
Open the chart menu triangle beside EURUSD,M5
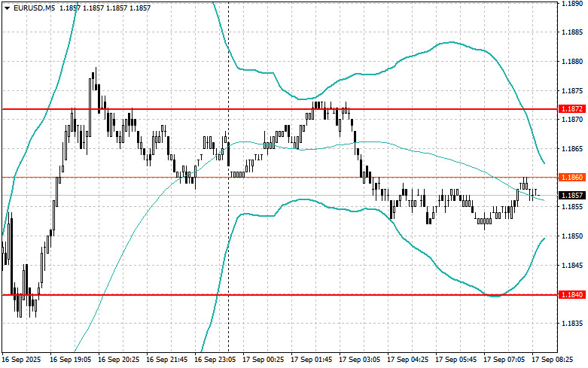pos(7,8)
